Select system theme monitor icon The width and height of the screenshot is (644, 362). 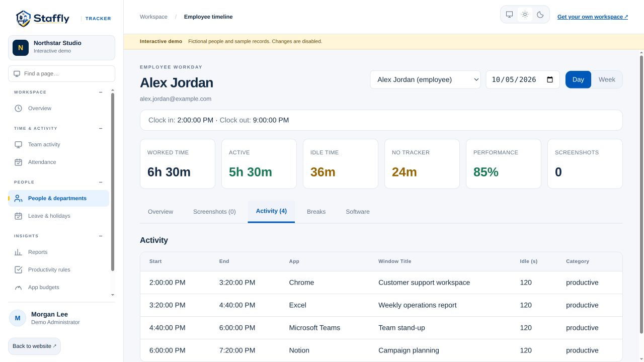point(509,15)
